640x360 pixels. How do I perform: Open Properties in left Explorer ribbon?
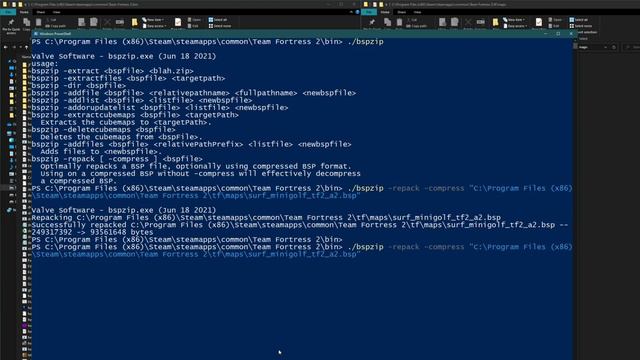coord(178,23)
